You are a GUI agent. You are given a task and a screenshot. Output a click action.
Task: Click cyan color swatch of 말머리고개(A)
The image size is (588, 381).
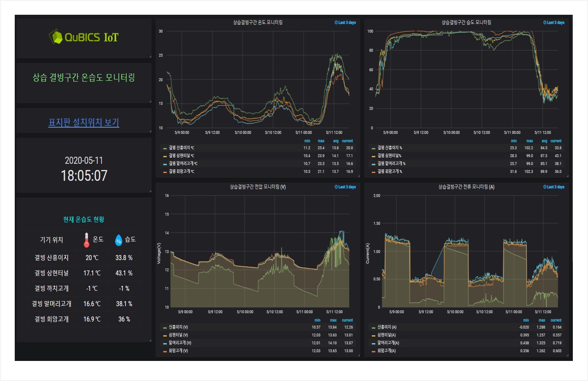pyautogui.click(x=373, y=343)
